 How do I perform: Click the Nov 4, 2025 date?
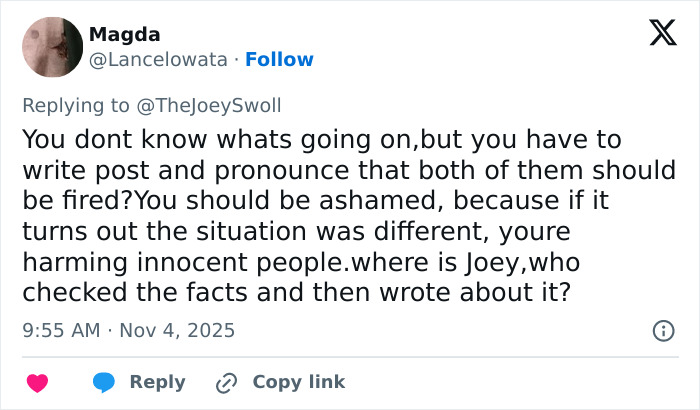pyautogui.click(x=178, y=329)
